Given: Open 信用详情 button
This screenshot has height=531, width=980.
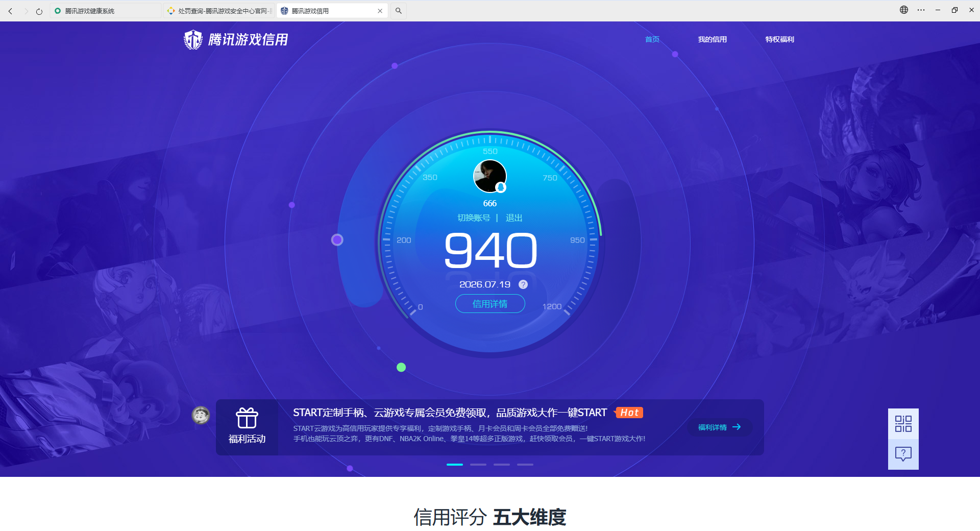Looking at the screenshot, I should click(x=490, y=304).
